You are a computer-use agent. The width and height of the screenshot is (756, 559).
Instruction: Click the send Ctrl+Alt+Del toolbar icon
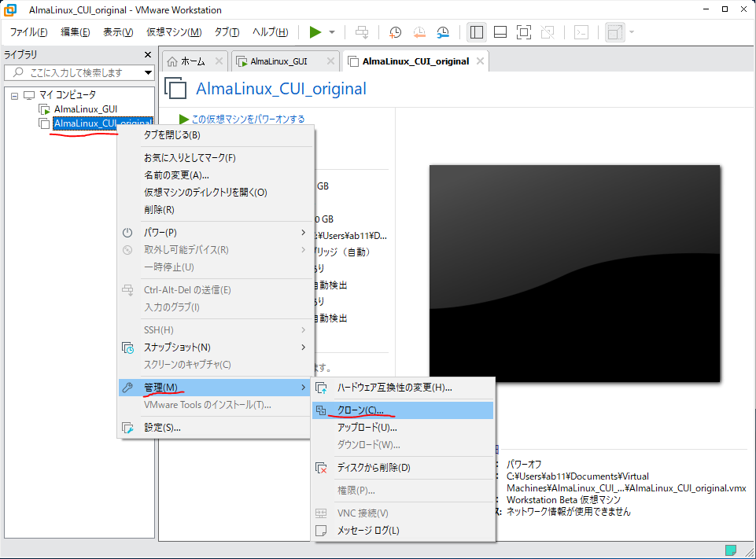(362, 32)
